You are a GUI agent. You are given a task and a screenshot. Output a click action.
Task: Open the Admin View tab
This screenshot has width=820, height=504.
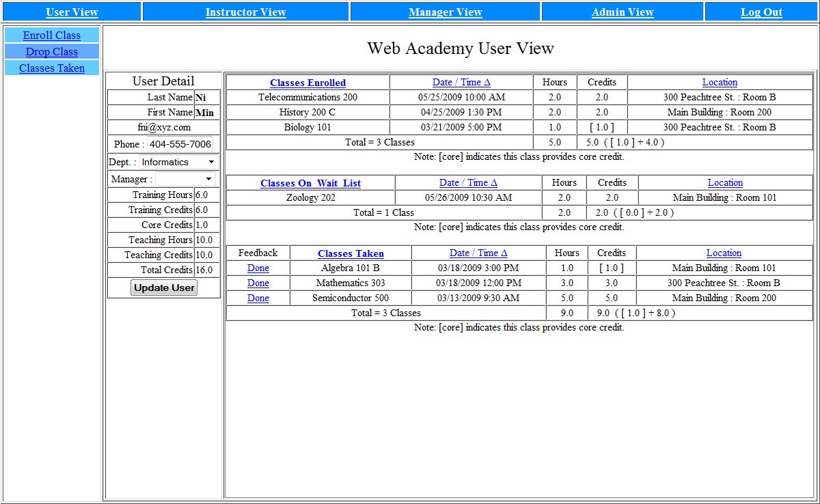622,12
